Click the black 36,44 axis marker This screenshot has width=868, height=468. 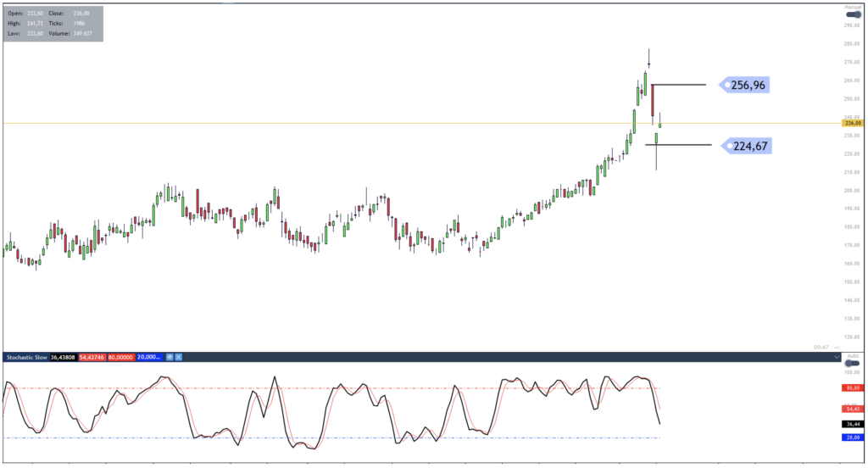(x=853, y=423)
